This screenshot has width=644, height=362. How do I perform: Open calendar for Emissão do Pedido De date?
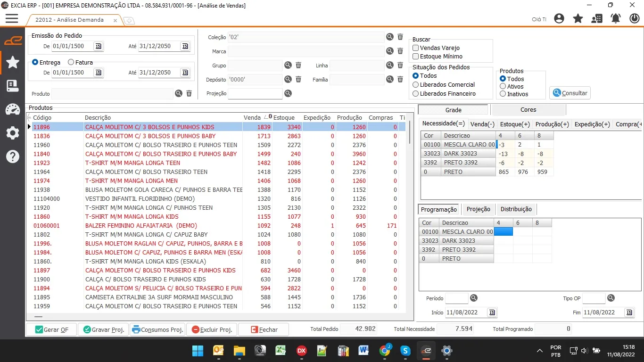[98, 46]
